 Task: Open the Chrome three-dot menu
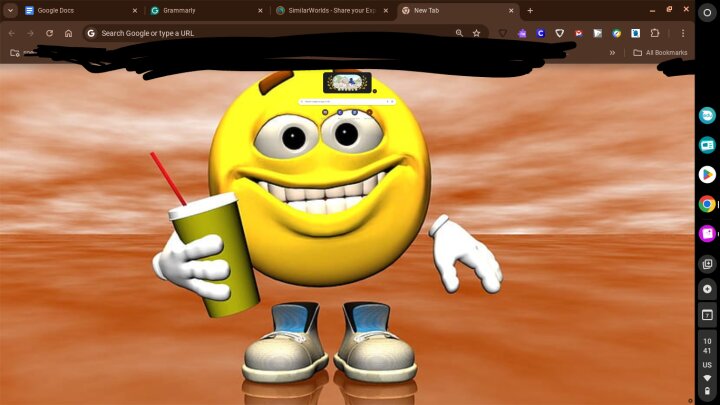683,33
